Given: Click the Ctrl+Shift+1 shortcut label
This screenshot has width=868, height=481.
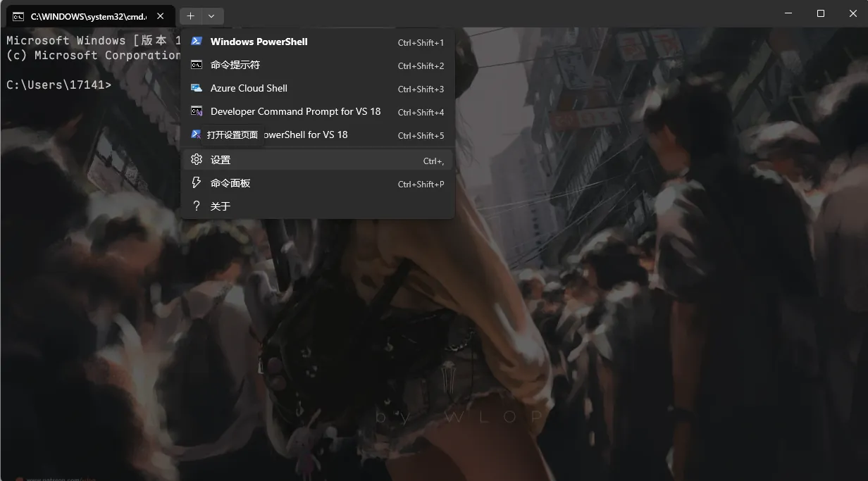Looking at the screenshot, I should click(x=421, y=42).
